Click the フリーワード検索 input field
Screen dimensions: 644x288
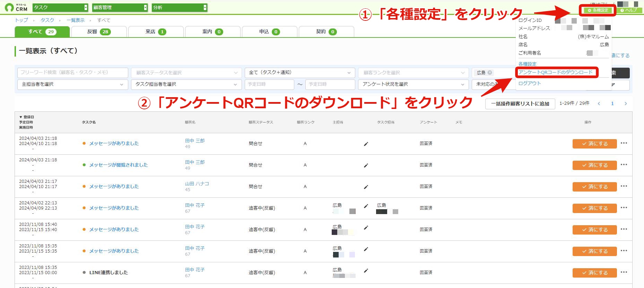click(x=73, y=73)
